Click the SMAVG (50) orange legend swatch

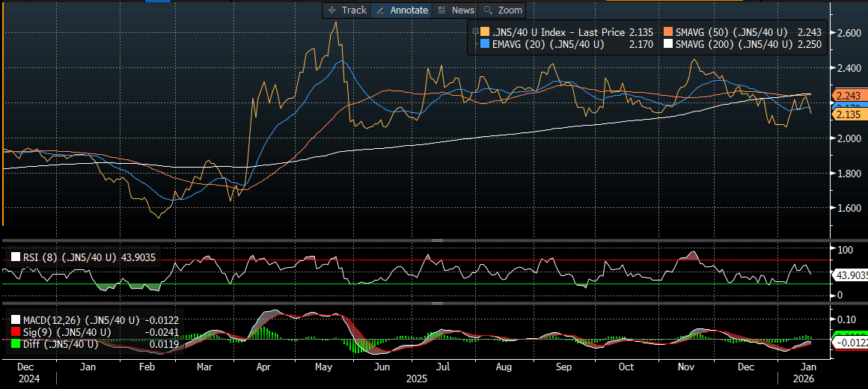[x=668, y=32]
